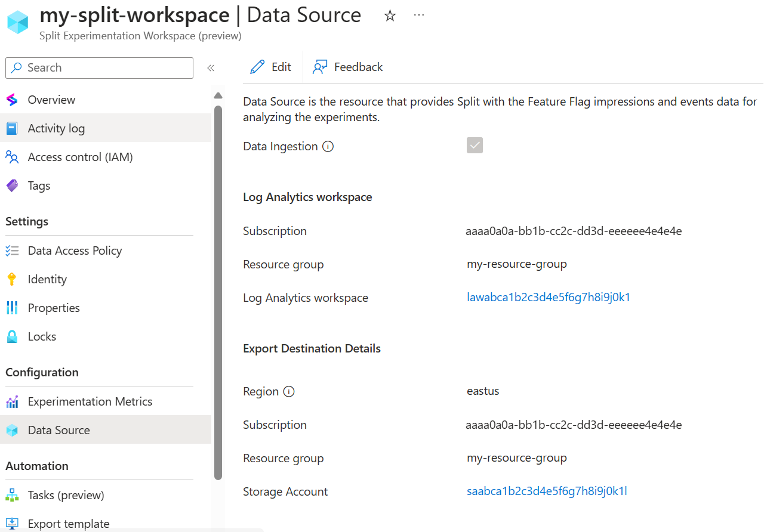The width and height of the screenshot is (764, 532).
Task: Click the Automation section heading
Action: pos(37,466)
